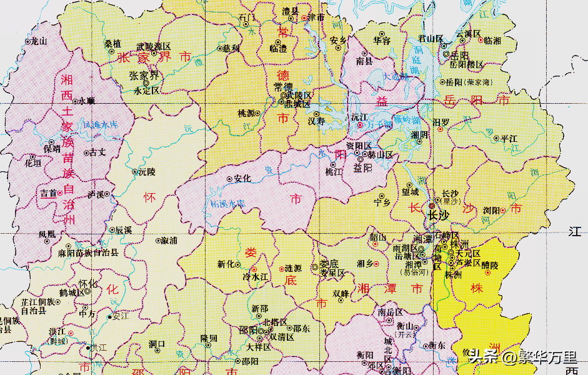Select the 吉首 city label
Screen dimensions: 588x375
pyautogui.click(x=48, y=194)
